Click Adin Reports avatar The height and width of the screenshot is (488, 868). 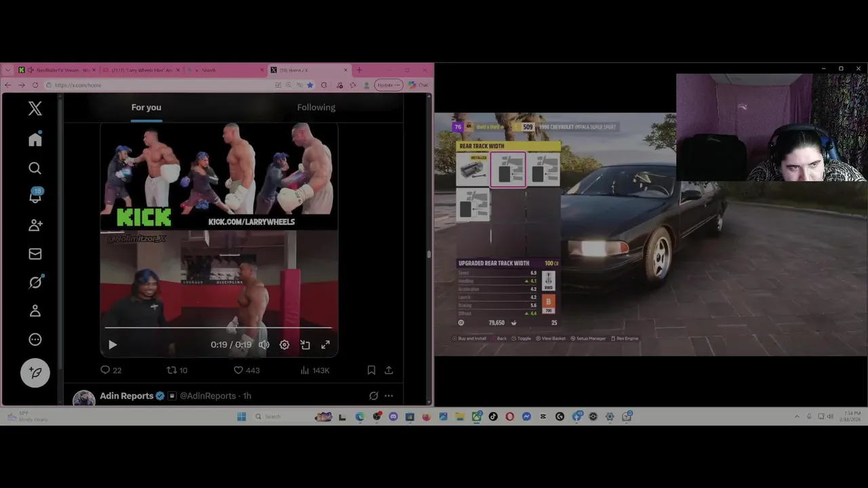84,399
